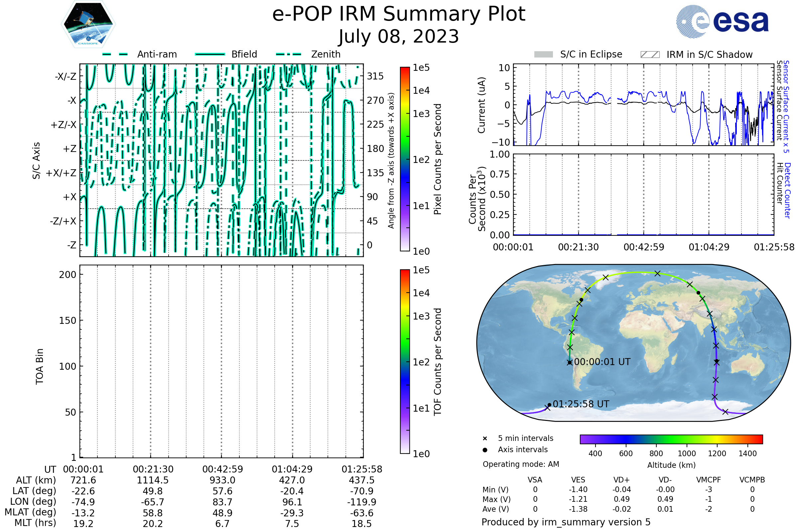The image size is (798, 532).
Task: Click the ESA logo
Action: pyautogui.click(x=722, y=22)
